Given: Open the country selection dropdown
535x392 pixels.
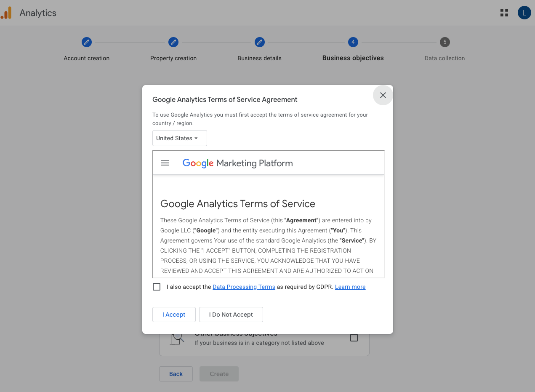Looking at the screenshot, I should (x=179, y=138).
